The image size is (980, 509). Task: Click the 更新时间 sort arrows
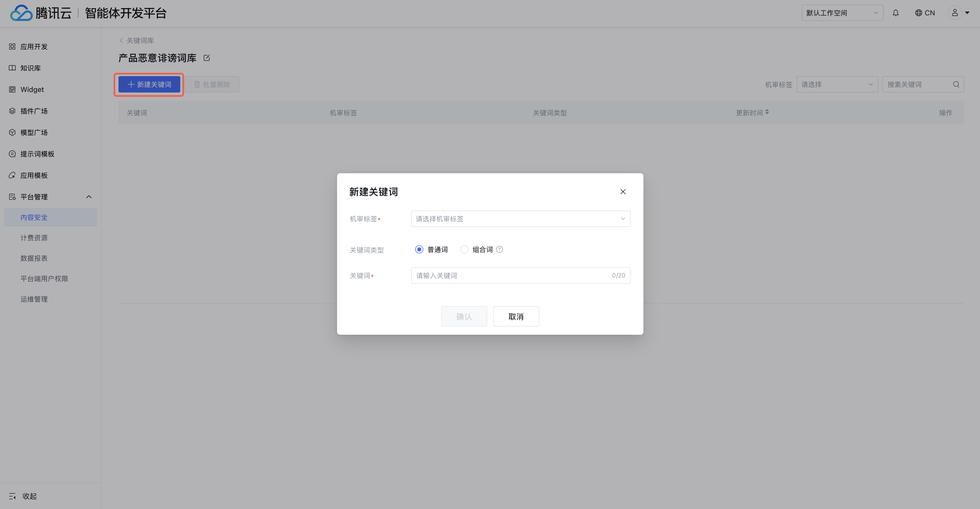[x=767, y=112]
